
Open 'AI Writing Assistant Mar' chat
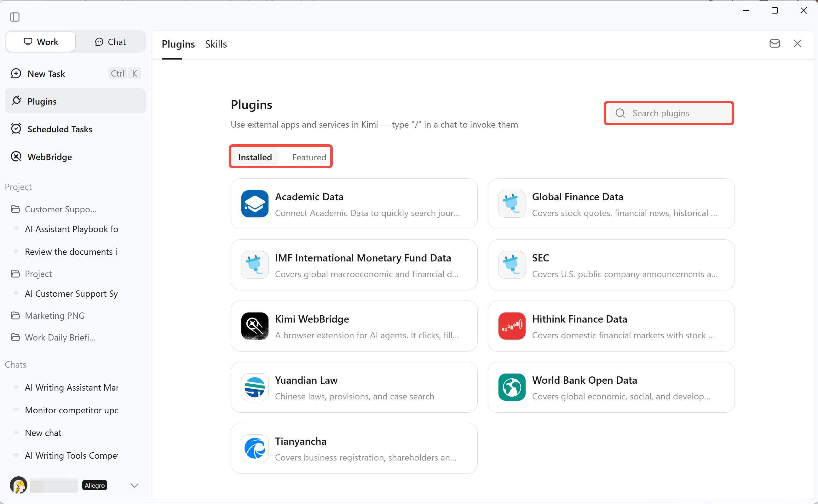72,388
